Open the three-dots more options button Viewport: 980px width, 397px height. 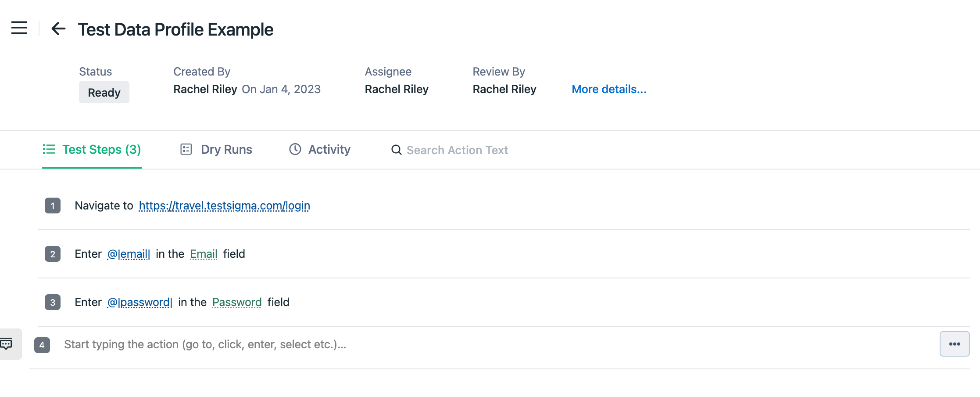955,344
